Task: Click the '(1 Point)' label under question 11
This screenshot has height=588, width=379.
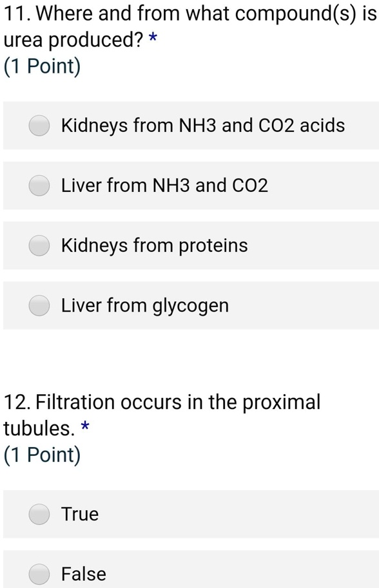Action: pos(40,66)
